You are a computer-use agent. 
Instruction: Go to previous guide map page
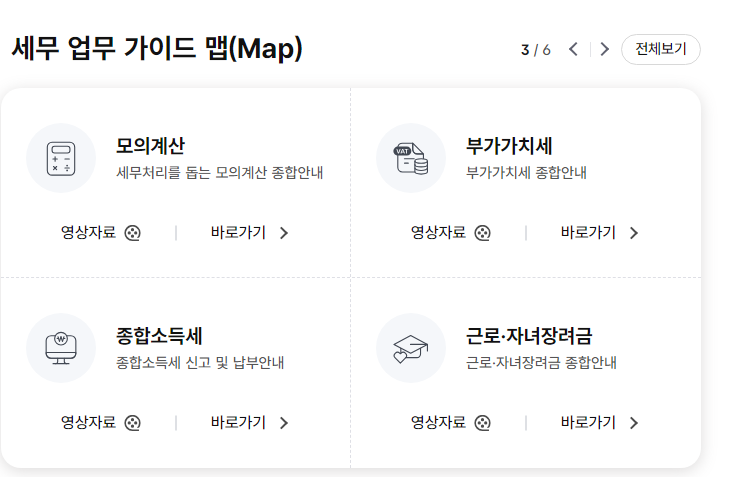coord(573,50)
